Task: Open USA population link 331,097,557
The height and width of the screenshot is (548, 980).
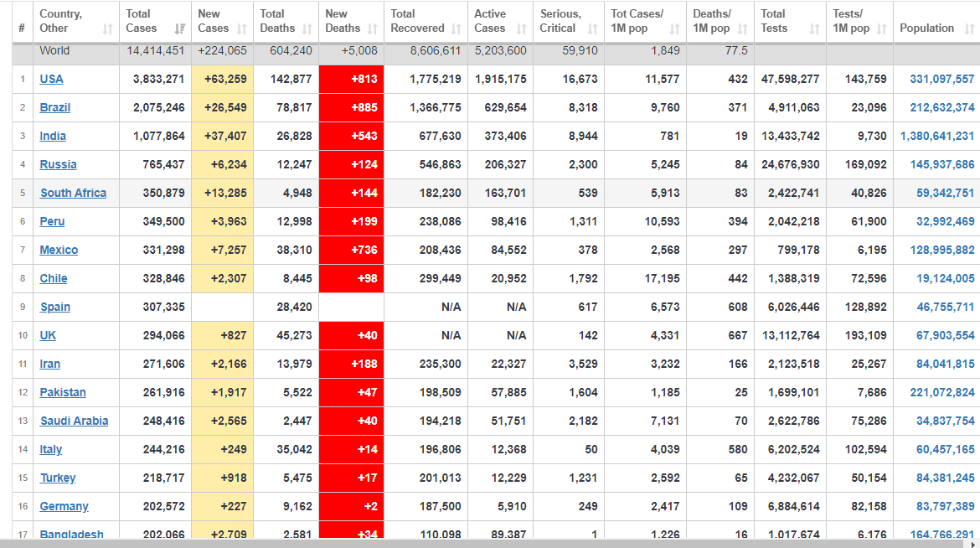Action: tap(941, 79)
